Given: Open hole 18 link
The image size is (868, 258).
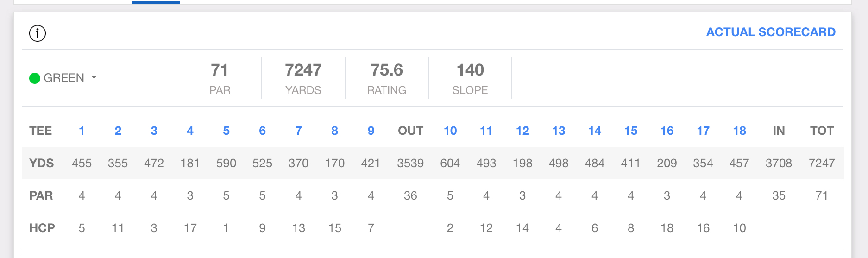Looking at the screenshot, I should click(x=739, y=131).
